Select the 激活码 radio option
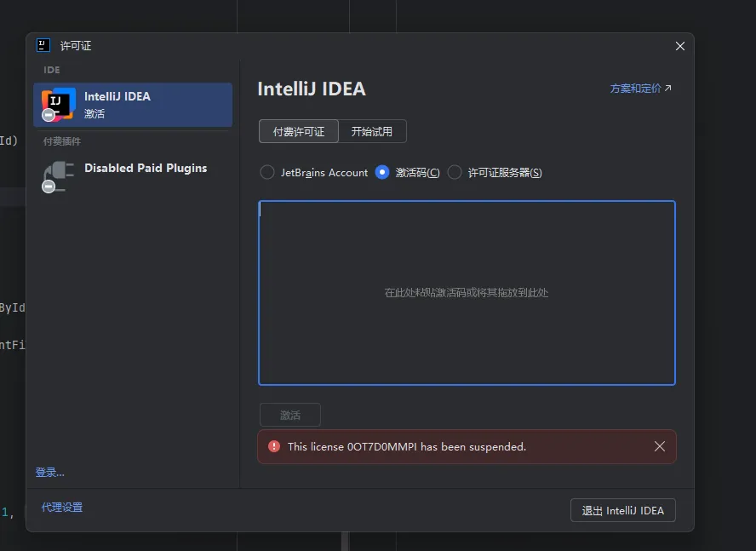Screen dimensions: 756x551 (x=382, y=172)
